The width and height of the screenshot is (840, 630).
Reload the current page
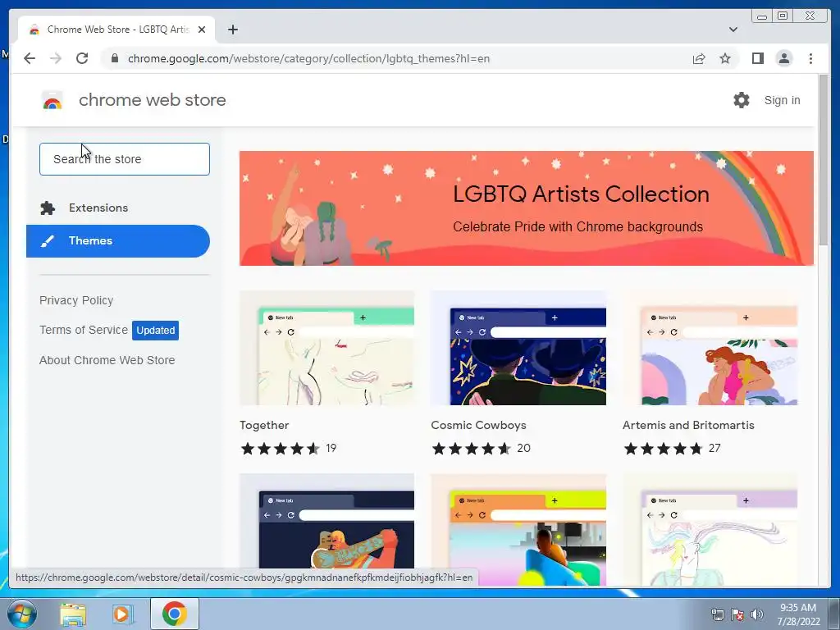(x=82, y=58)
